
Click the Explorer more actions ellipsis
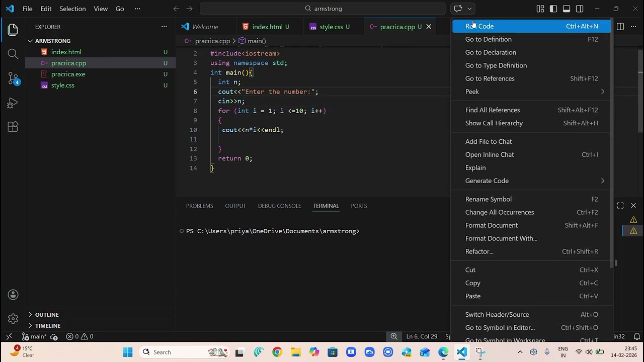[x=164, y=27]
